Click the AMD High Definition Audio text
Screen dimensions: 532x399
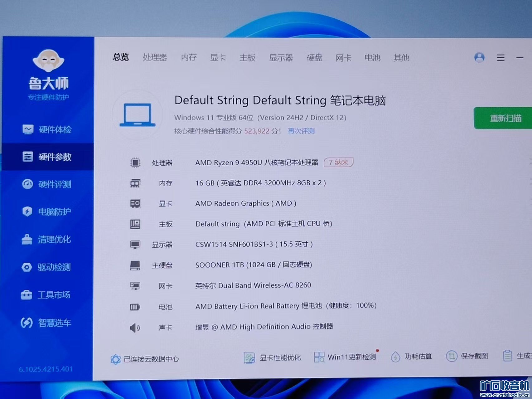(x=264, y=327)
